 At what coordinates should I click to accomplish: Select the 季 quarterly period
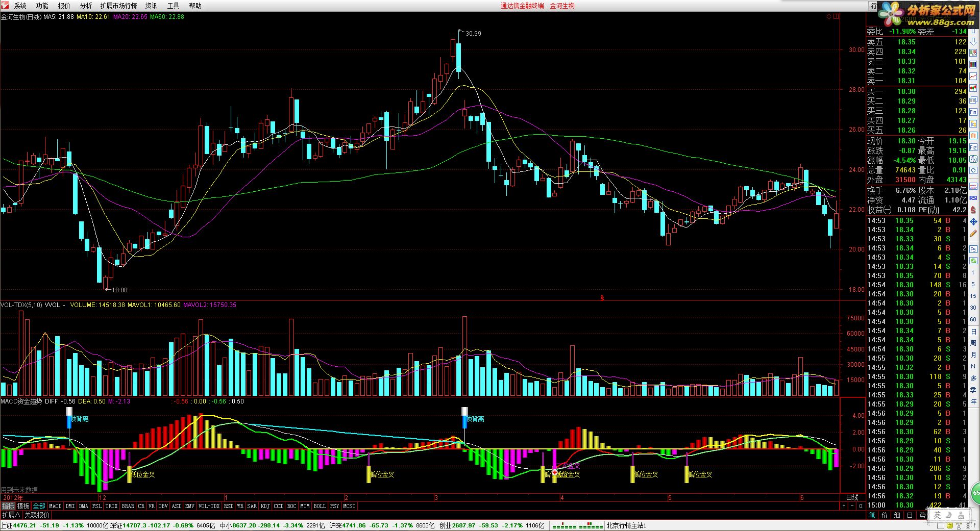coord(973,390)
